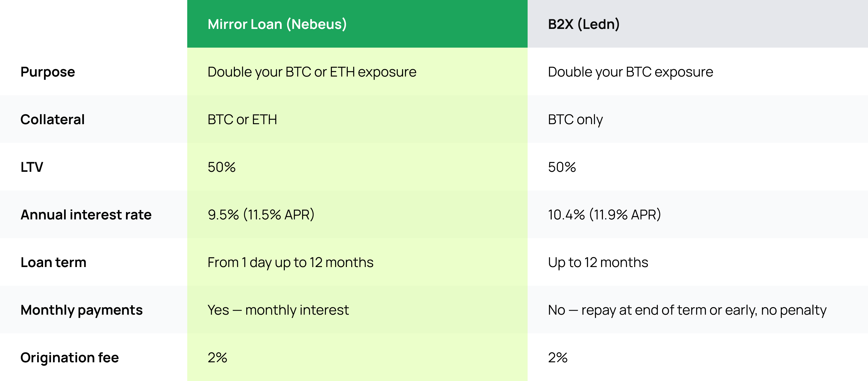The width and height of the screenshot is (868, 381).
Task: Select the Collateral row label
Action: click(52, 120)
